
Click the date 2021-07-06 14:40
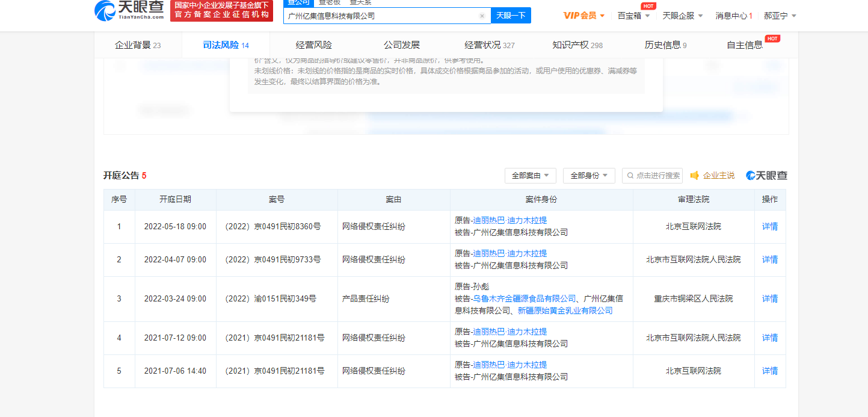point(175,371)
